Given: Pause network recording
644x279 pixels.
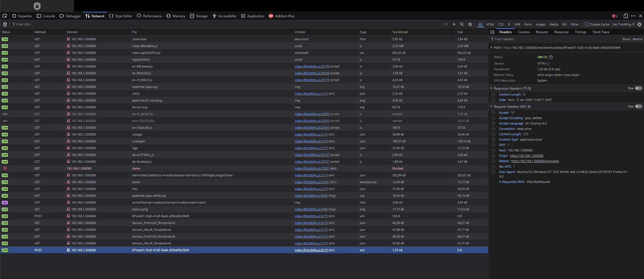Looking at the screenshot, I should click(446, 24).
